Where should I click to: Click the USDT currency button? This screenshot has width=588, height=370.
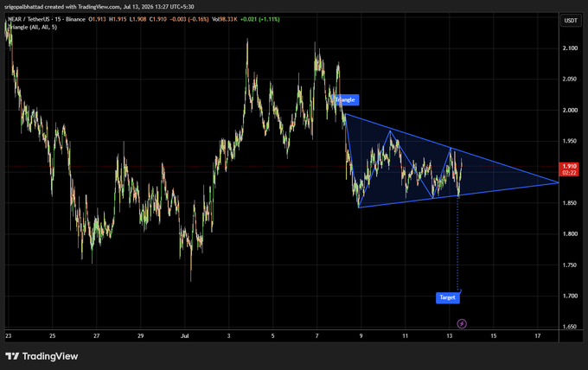click(571, 20)
